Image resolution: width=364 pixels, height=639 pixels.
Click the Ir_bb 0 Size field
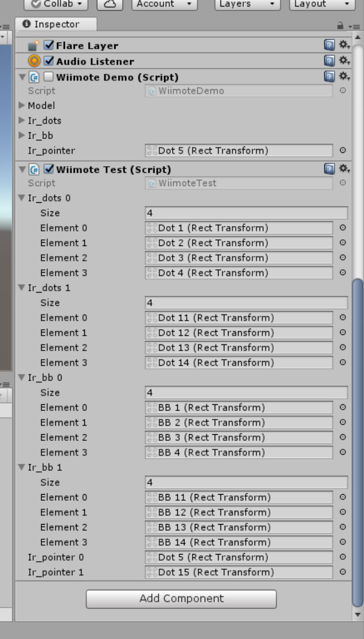[x=246, y=392]
